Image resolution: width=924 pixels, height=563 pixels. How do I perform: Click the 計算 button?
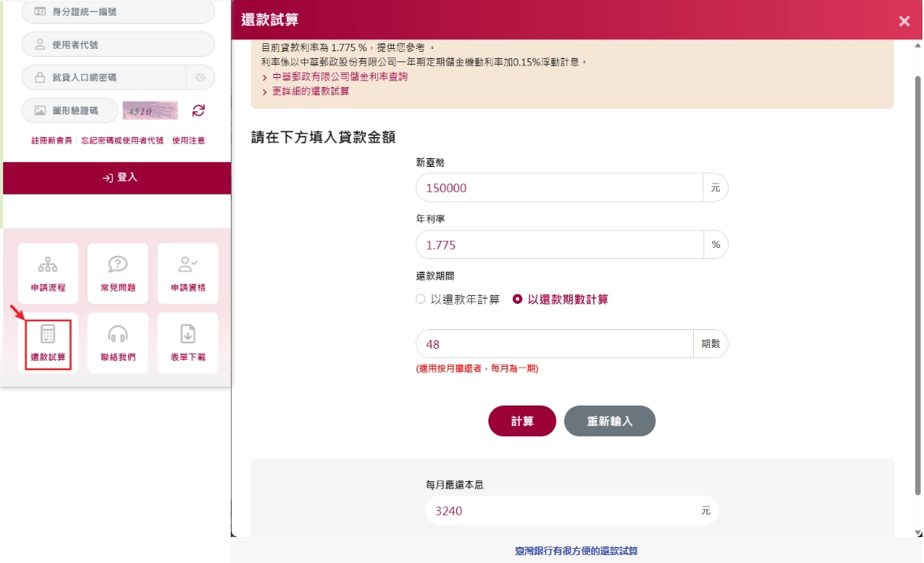(522, 421)
